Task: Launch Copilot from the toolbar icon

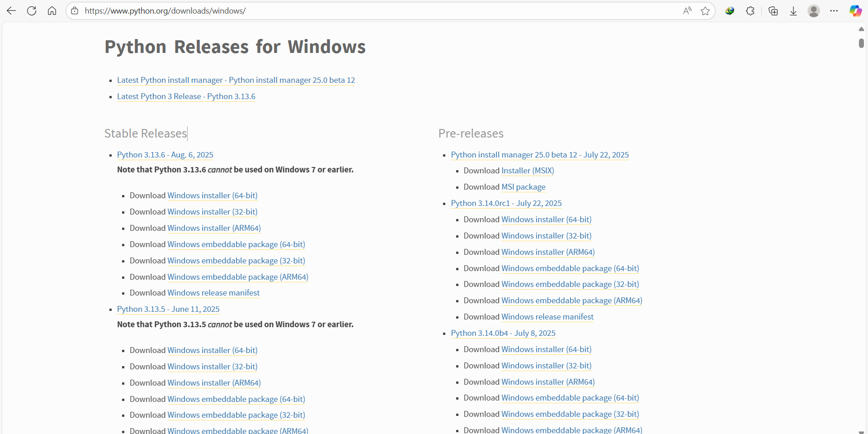Action: coord(855,11)
